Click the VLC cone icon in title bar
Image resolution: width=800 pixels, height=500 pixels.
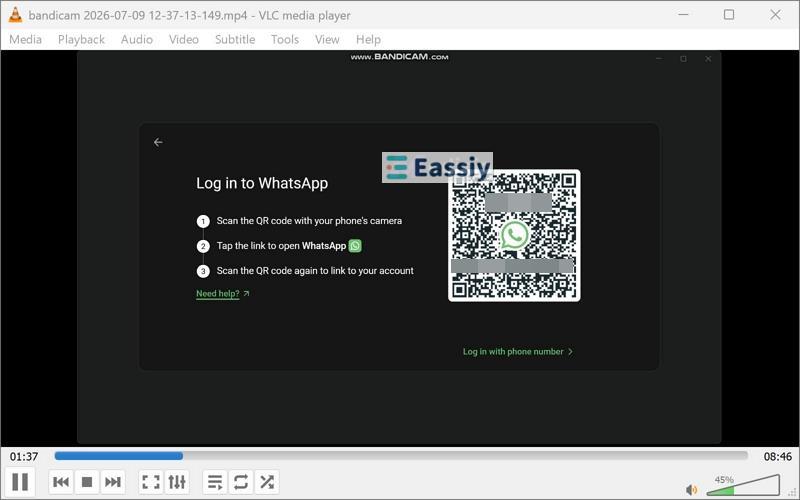click(15, 15)
